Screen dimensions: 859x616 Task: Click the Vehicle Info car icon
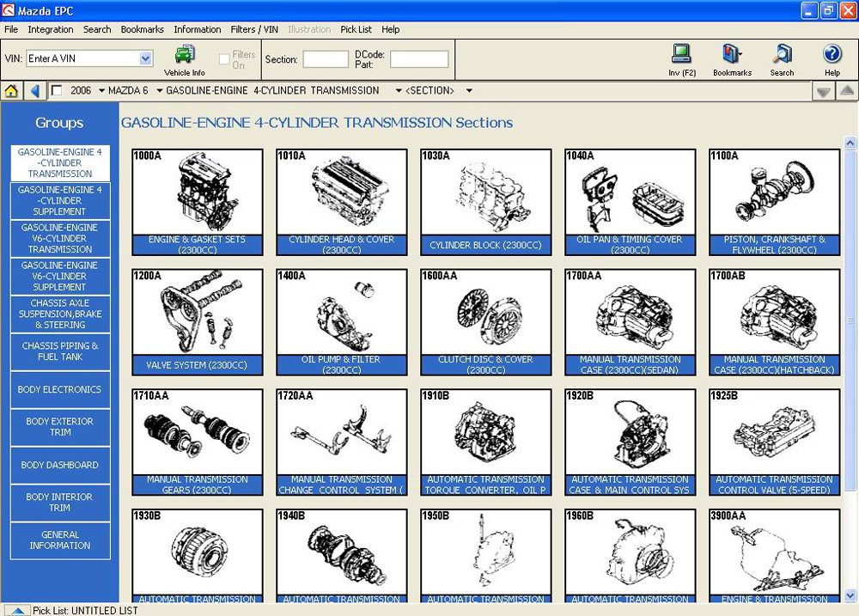(185, 56)
